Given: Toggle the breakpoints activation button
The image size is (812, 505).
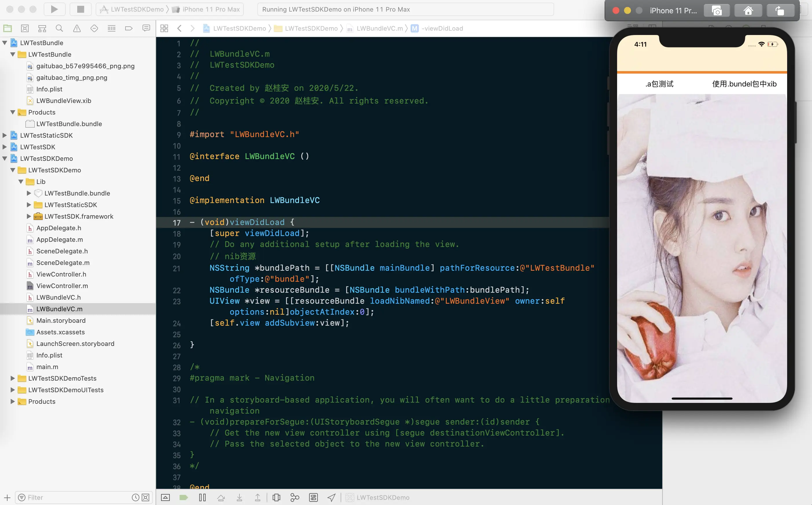Looking at the screenshot, I should coord(184,497).
